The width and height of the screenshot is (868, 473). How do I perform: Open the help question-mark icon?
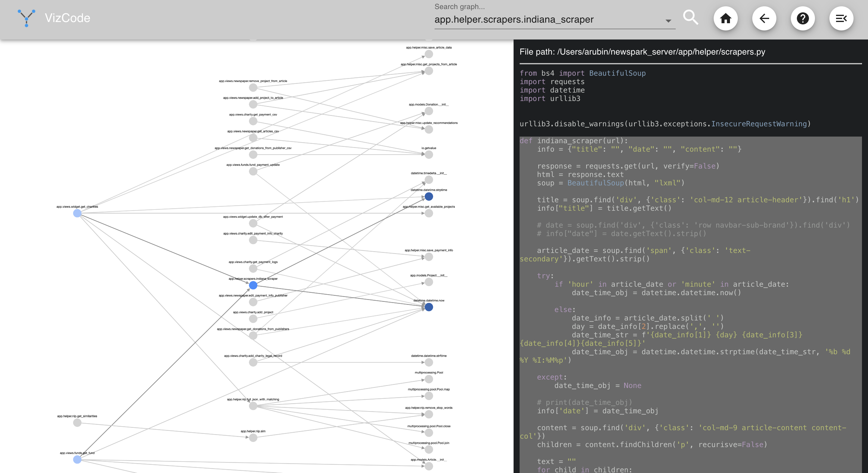point(803,19)
